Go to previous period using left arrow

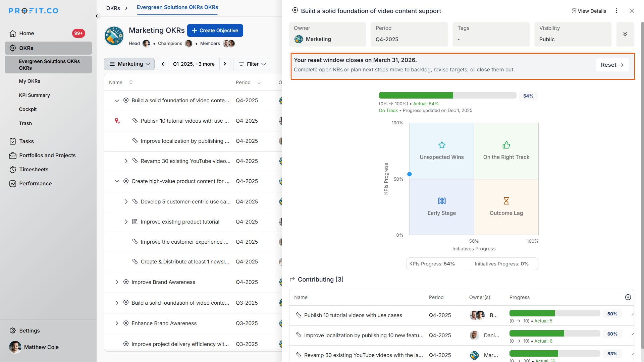point(163,64)
